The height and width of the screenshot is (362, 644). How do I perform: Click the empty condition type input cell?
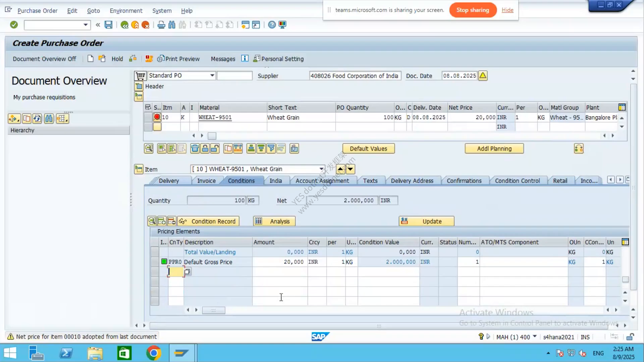[x=176, y=272]
